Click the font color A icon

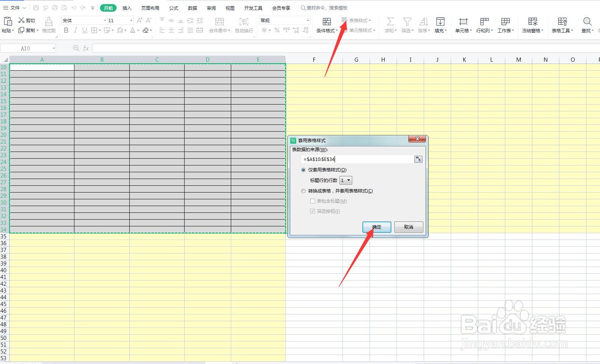133,30
